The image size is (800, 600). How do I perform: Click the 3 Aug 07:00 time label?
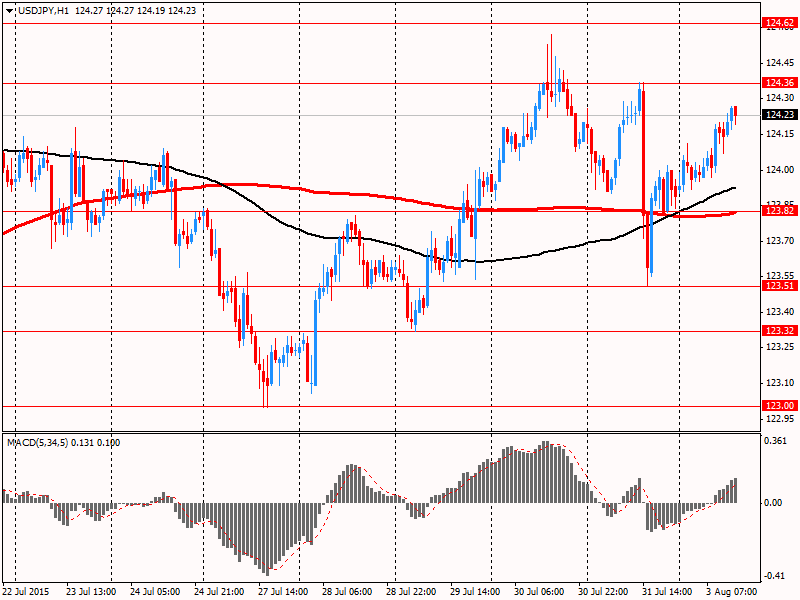coord(732,592)
